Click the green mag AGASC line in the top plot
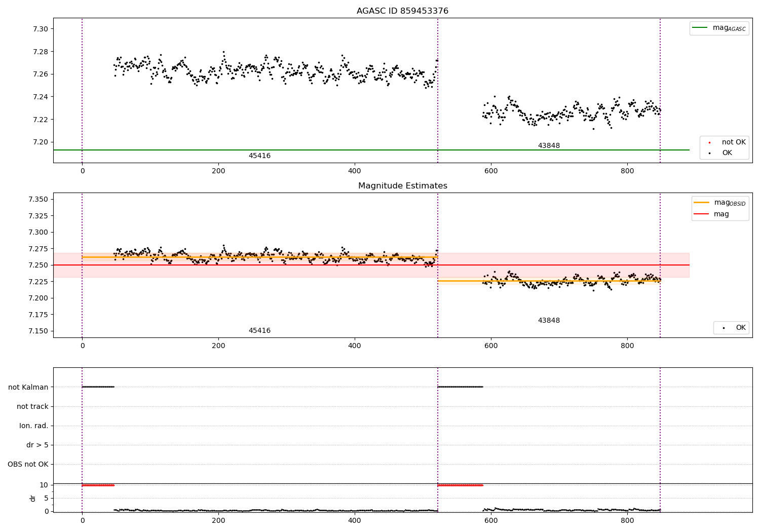The image size is (760, 532). (x=371, y=150)
